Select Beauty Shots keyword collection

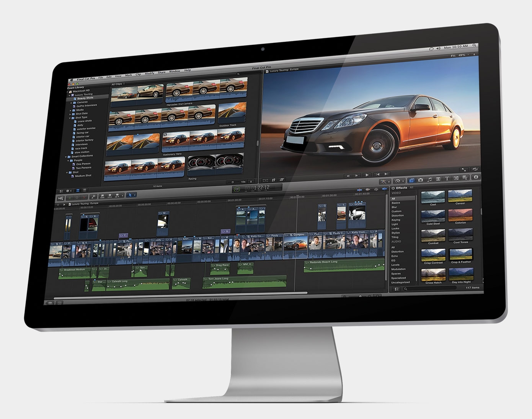click(85, 98)
